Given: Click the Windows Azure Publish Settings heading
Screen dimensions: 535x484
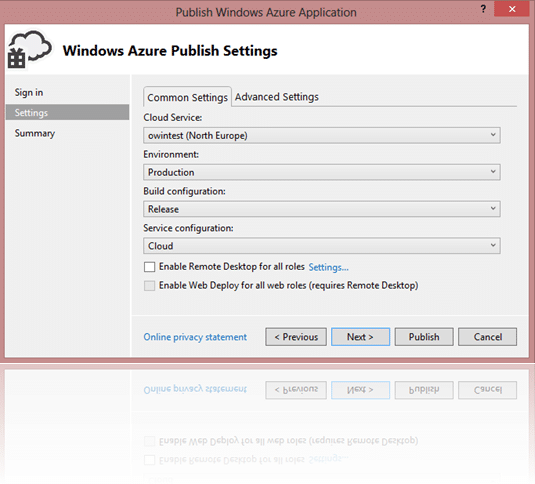Looking at the screenshot, I should (x=170, y=51).
